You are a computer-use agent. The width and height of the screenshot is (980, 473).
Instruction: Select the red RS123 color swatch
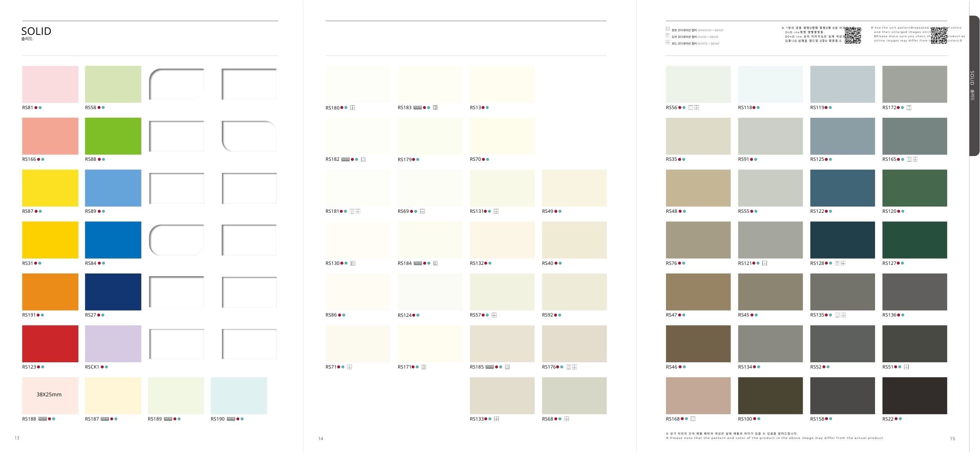(x=50, y=344)
